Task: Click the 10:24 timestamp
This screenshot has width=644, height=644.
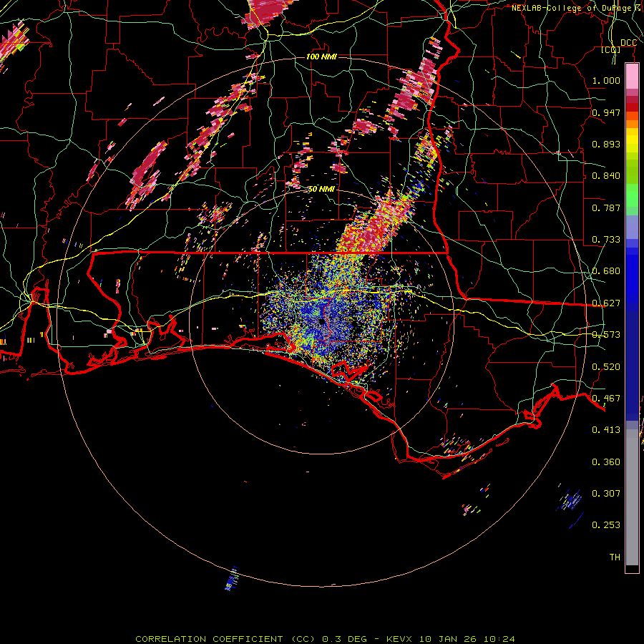Action: (499, 639)
